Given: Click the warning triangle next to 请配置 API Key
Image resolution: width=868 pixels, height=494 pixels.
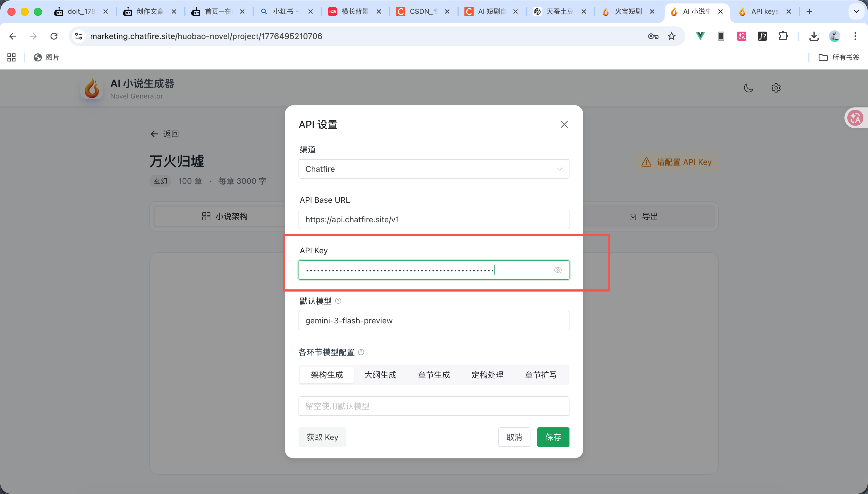Looking at the screenshot, I should click(646, 162).
